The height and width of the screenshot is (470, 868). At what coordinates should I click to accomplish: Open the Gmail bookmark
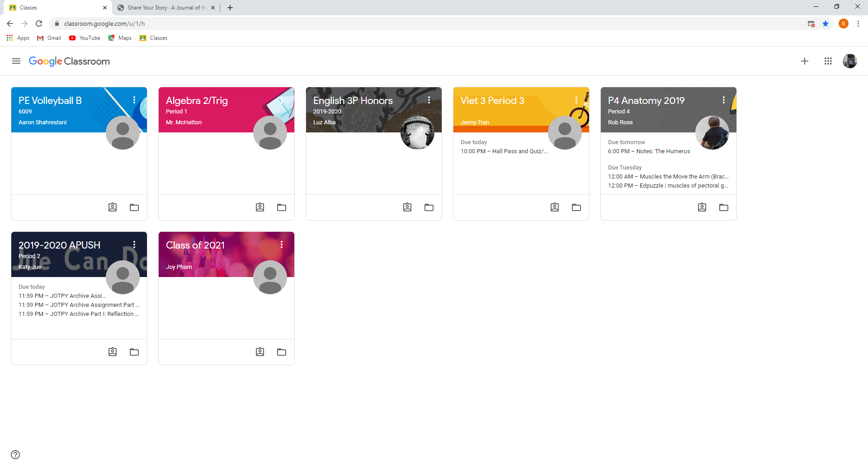tap(49, 38)
